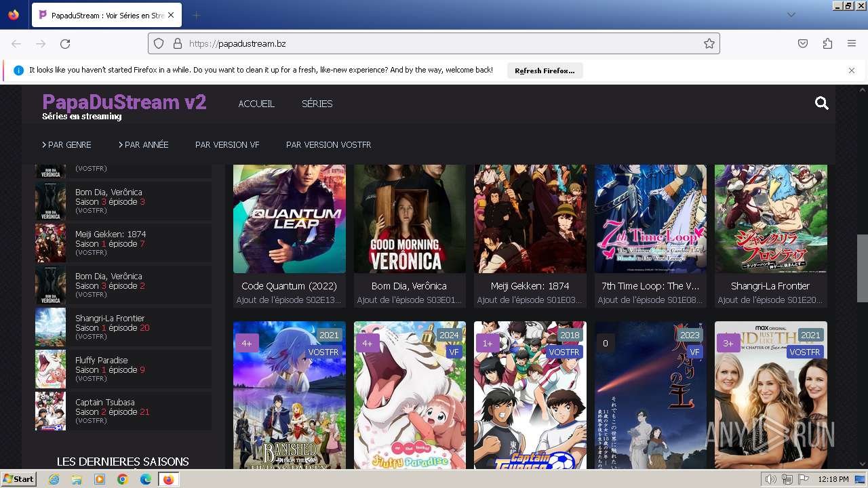View site security padlock information
The width and height of the screenshot is (868, 488).
[178, 43]
